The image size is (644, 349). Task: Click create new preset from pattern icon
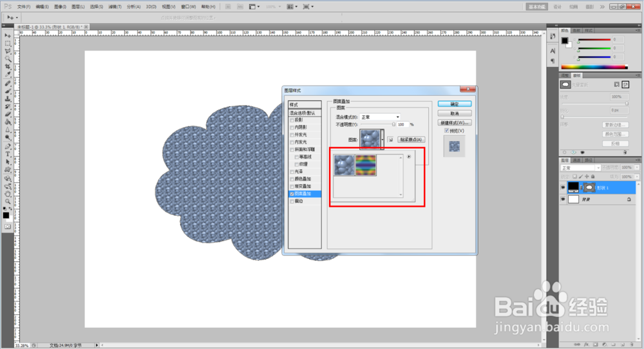click(391, 140)
